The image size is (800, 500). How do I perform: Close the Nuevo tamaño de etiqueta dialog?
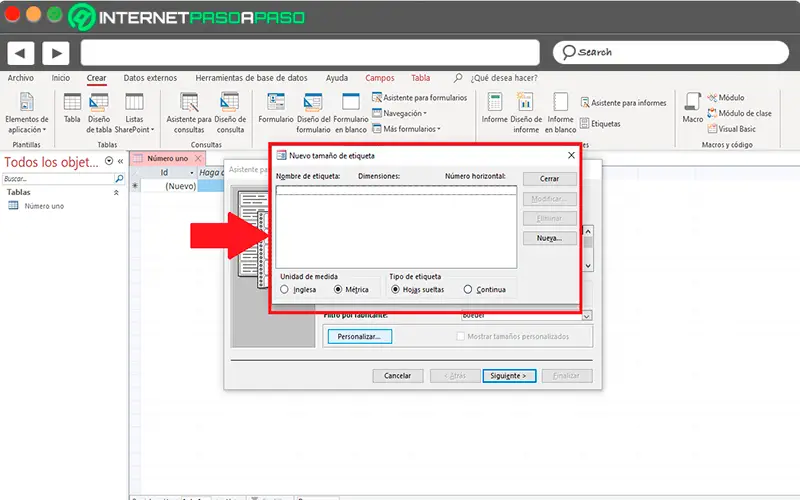pos(571,155)
